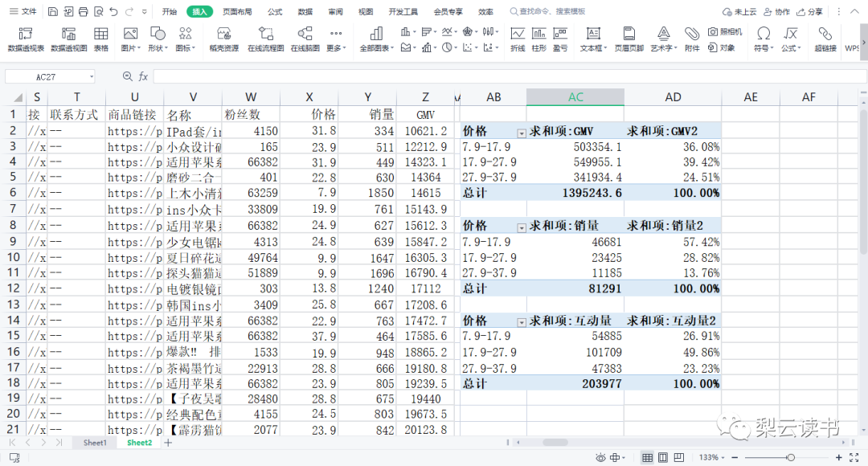Click the fx insert function icon
This screenshot has width=868, height=466.
[x=143, y=76]
